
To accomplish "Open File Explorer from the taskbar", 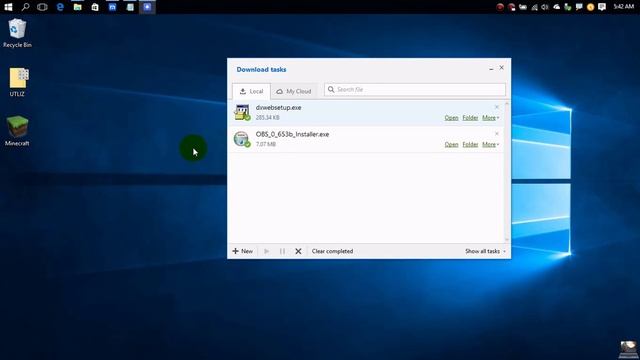I will pos(78,7).
